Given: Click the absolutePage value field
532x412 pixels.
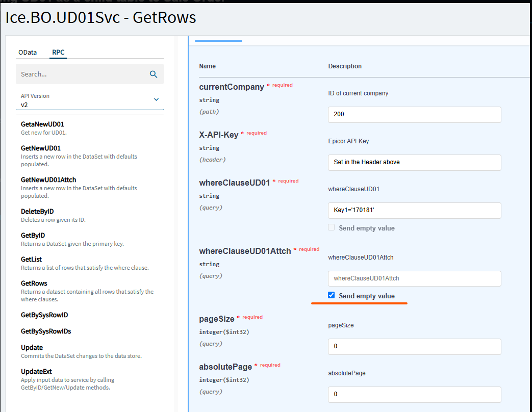Looking at the screenshot, I should click(414, 394).
